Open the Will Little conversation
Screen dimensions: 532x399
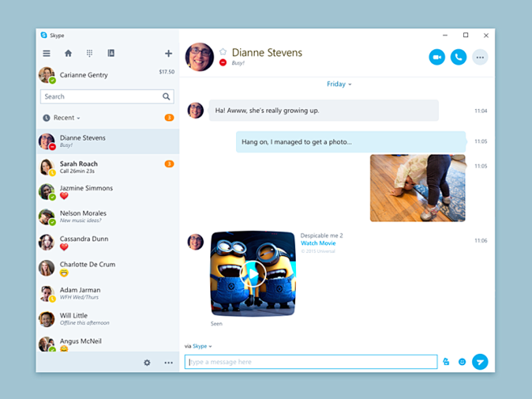point(108,319)
